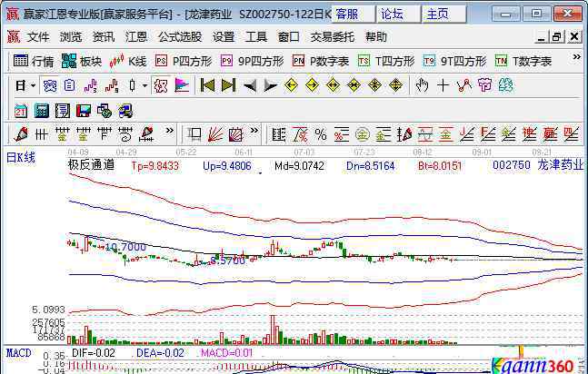
Task: Toggle the 3-period wave line overlay
Action: tap(90, 86)
